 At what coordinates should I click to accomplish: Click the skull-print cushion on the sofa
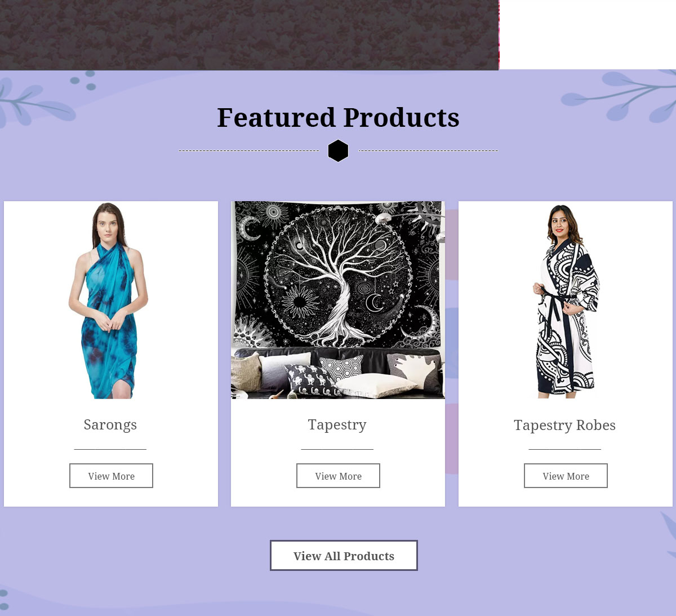310,379
